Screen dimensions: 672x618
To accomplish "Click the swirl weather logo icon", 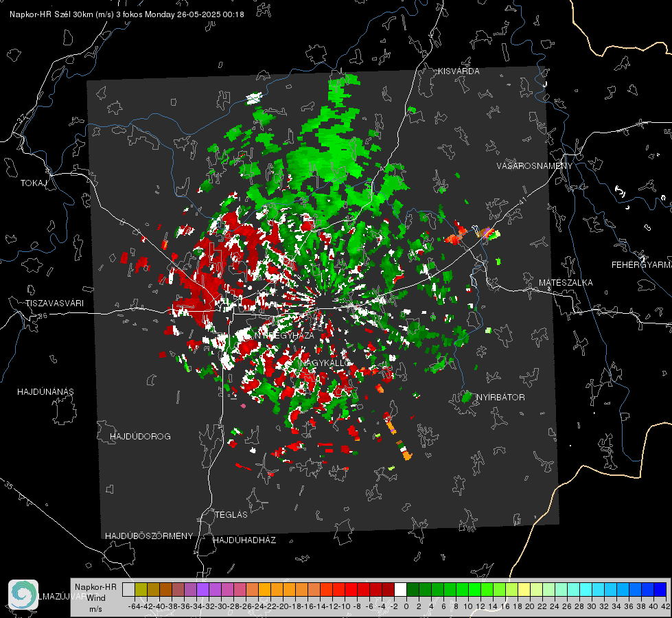I will (23, 595).
